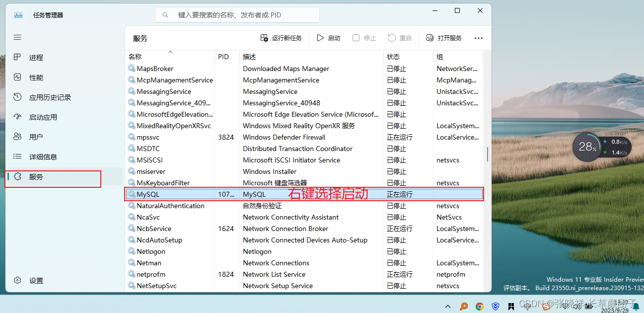Click the orange magnifier tray icon
Viewport: 644px width, 313px height.
464,307
